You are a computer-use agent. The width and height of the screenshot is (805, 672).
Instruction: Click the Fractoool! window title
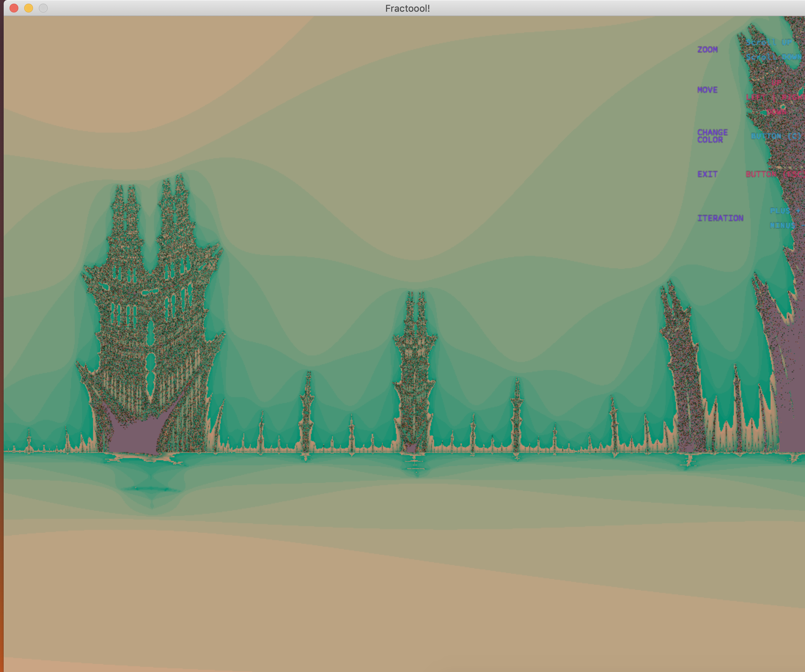point(407,8)
